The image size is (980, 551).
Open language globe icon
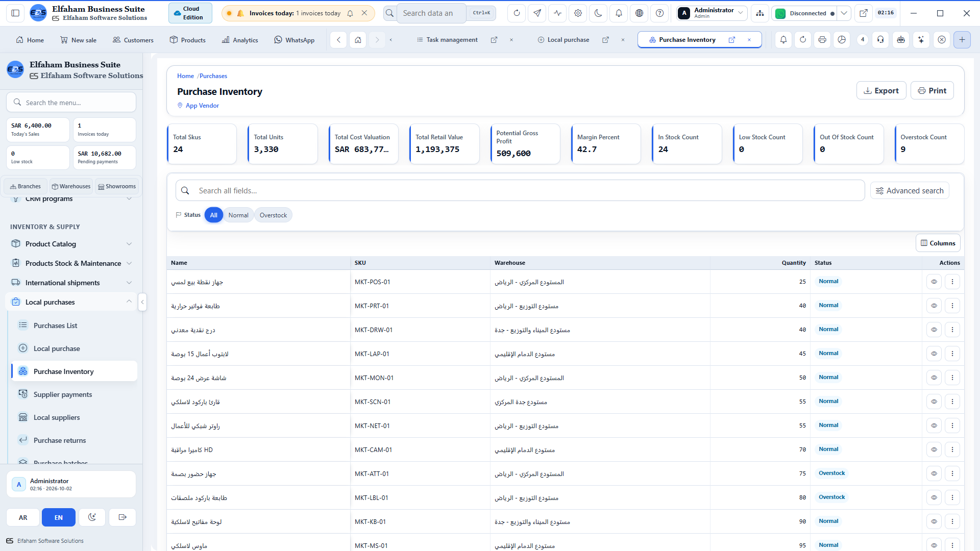[x=639, y=13]
